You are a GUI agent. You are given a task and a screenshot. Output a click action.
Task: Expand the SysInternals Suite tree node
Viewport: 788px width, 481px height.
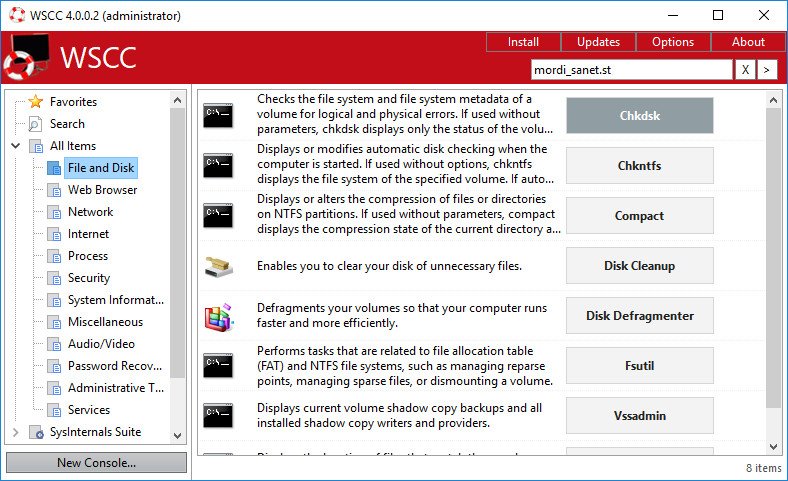(x=16, y=432)
